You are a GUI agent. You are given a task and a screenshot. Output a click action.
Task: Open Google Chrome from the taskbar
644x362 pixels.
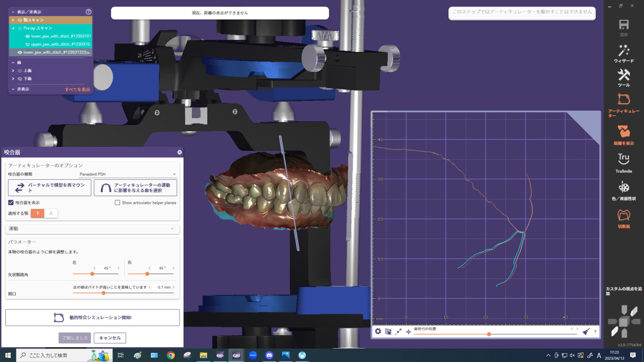(171, 355)
